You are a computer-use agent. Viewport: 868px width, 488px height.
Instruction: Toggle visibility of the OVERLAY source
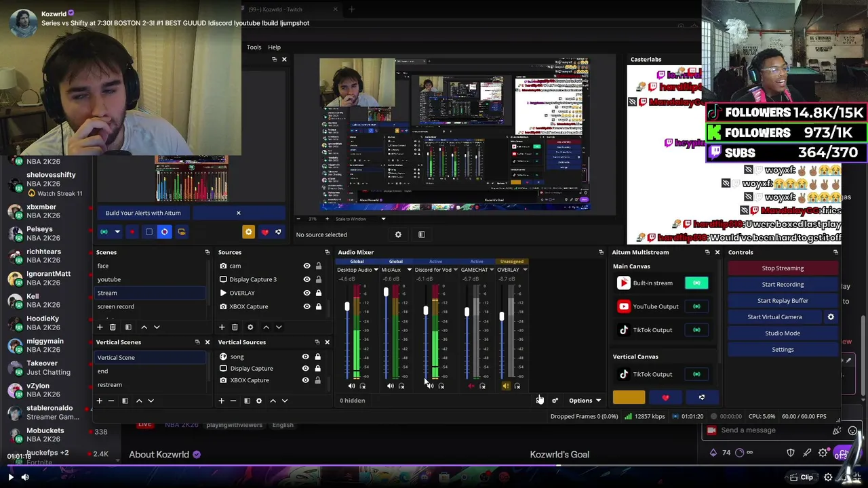pos(307,293)
